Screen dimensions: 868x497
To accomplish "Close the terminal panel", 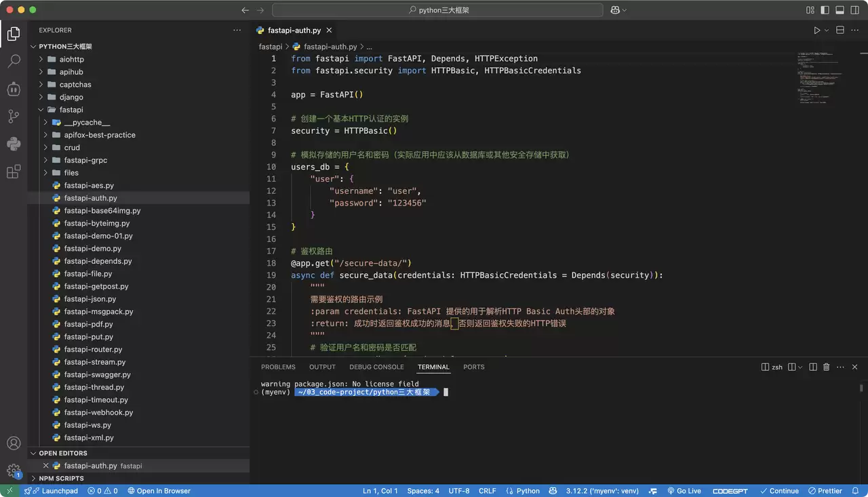I will [x=854, y=367].
